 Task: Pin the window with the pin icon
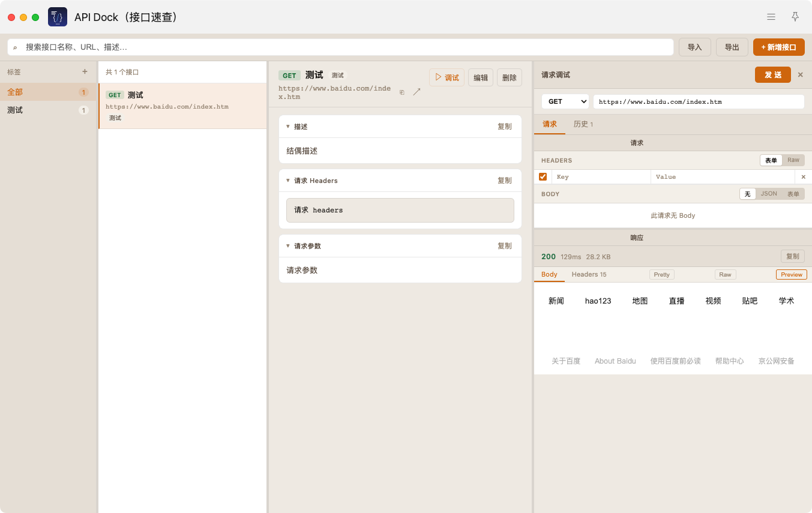(x=795, y=17)
